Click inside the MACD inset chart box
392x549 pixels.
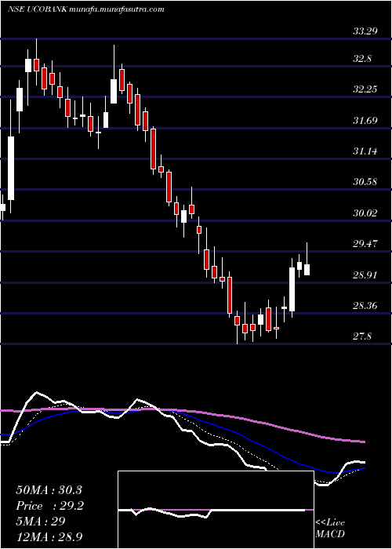point(216,510)
